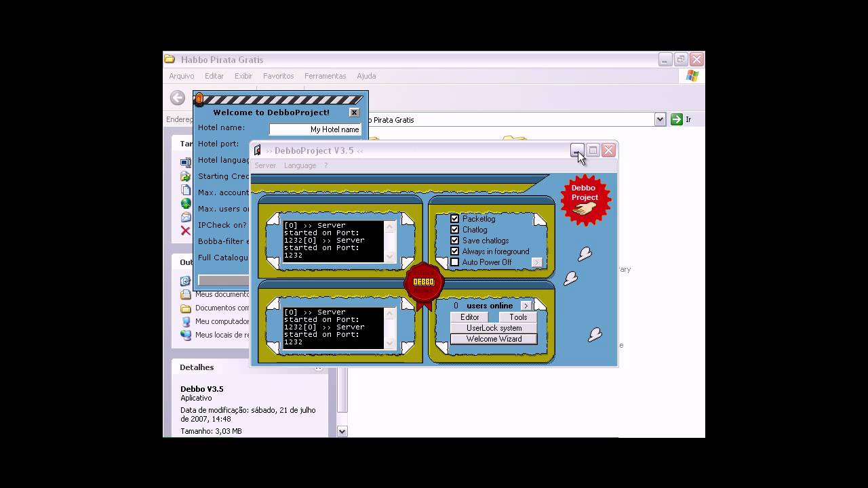
Task: Click the users online count label
Action: click(483, 306)
